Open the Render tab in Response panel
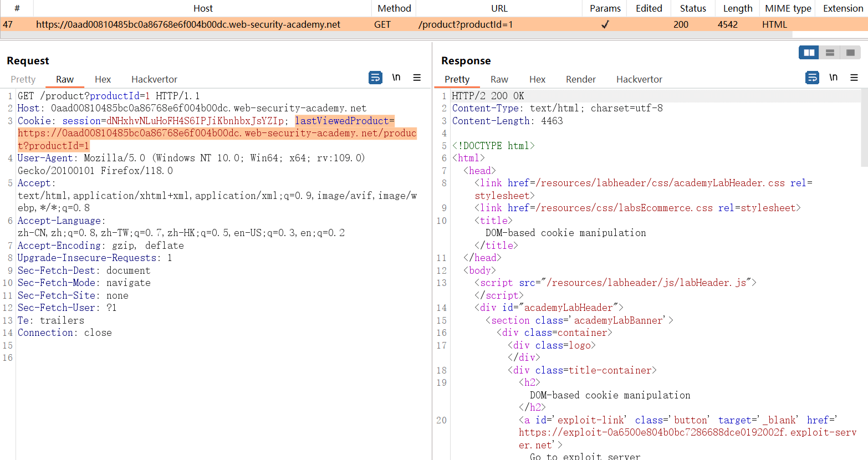Viewport: 868px width, 460px height. (581, 79)
